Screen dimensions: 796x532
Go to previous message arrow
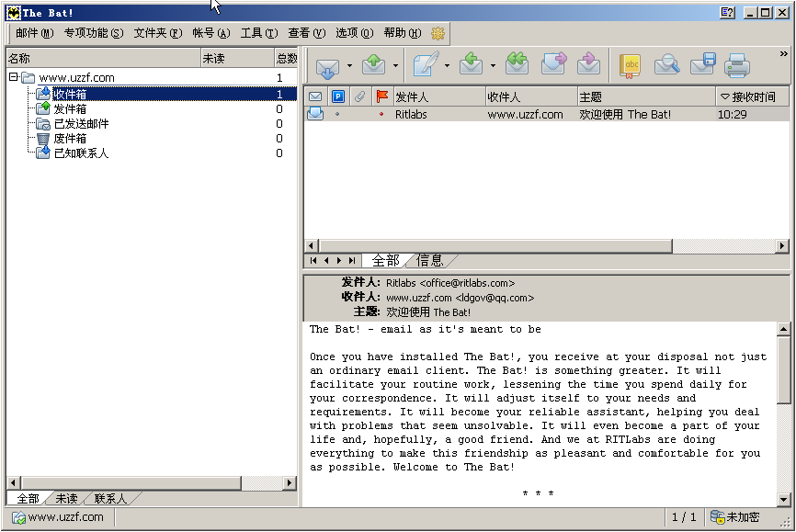coord(326,260)
